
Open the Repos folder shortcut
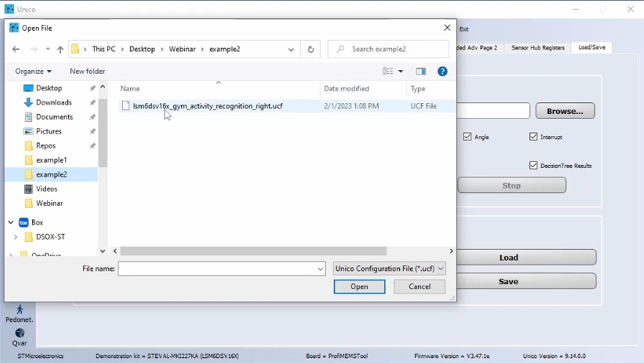pos(45,145)
